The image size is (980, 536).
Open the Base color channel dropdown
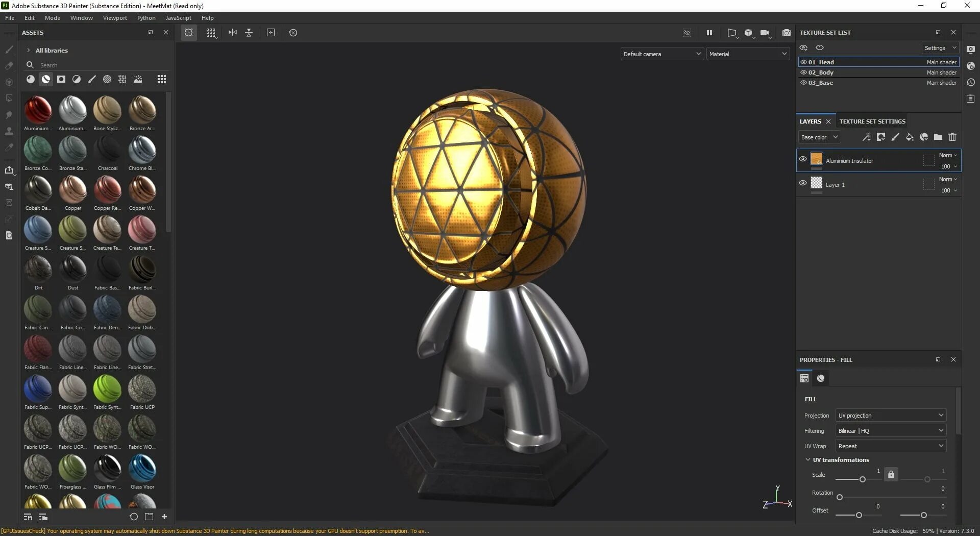(x=819, y=137)
